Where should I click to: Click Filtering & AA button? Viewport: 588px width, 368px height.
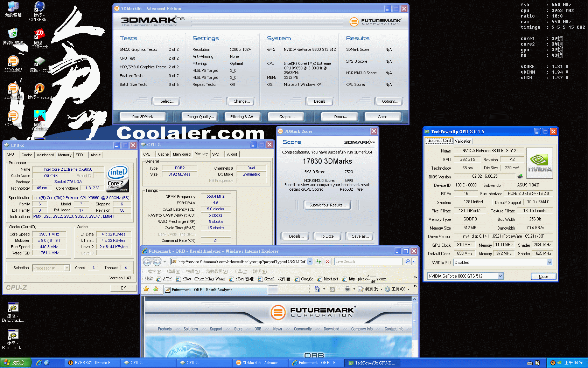(243, 117)
